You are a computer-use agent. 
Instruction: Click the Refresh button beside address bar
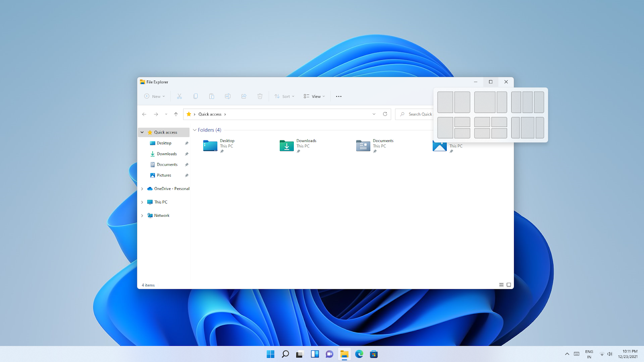(x=385, y=114)
